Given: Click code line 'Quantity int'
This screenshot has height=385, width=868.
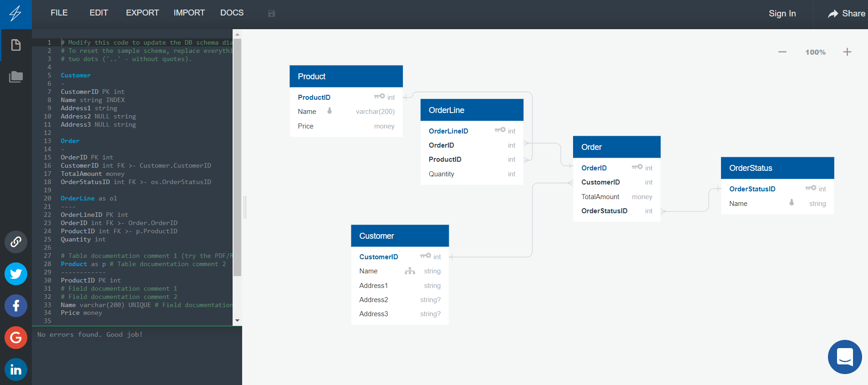Looking at the screenshot, I should click(83, 239).
